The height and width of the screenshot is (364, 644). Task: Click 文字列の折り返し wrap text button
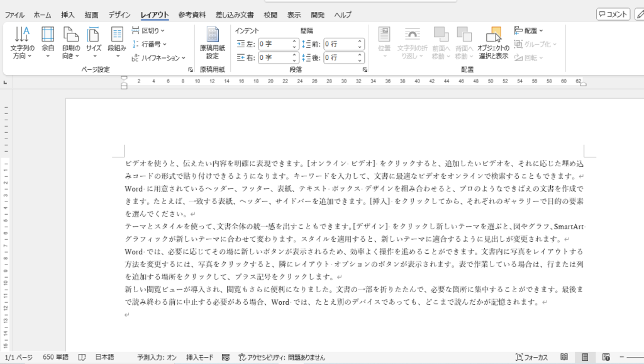pyautogui.click(x=413, y=43)
